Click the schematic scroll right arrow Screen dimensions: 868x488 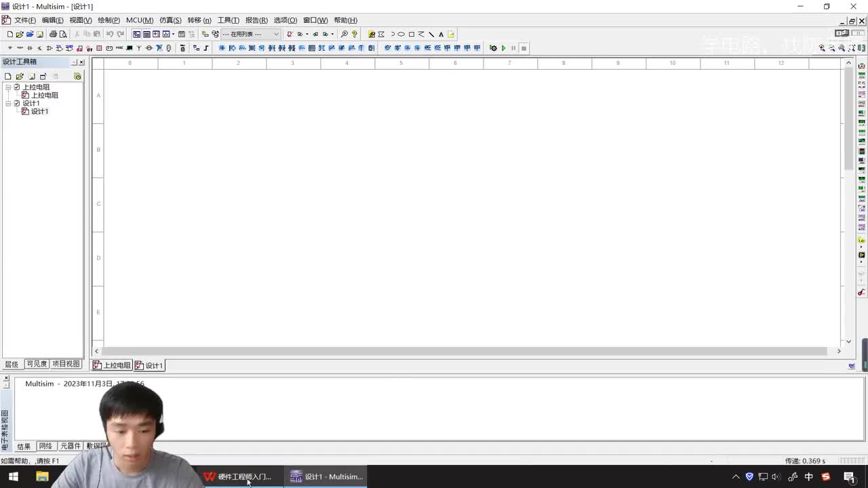(x=838, y=351)
